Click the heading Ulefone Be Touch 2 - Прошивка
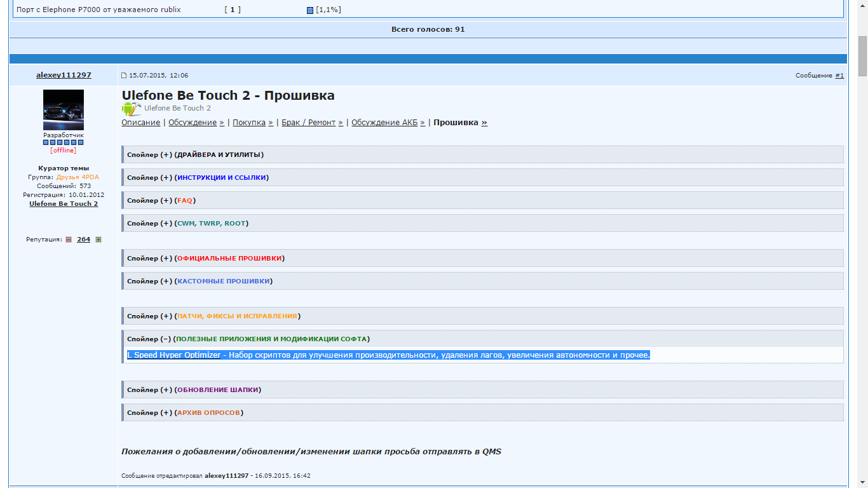The image size is (868, 488). click(228, 95)
